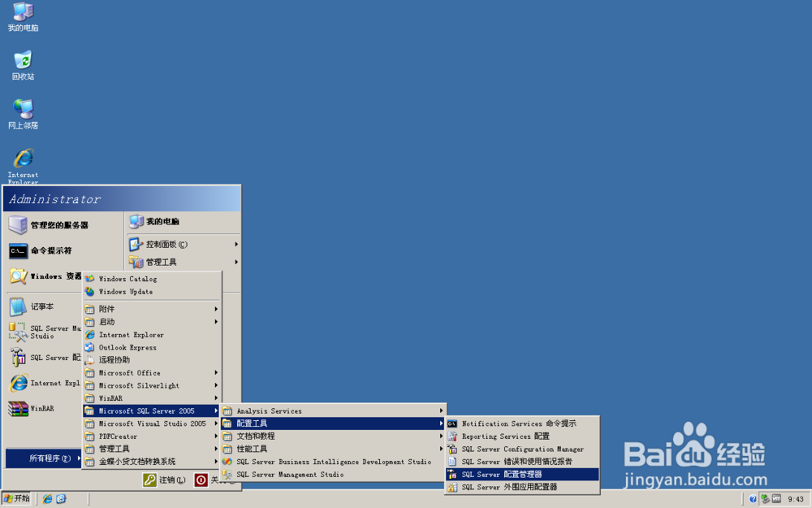Expand the 性能工具 submenu

pyautogui.click(x=333, y=449)
